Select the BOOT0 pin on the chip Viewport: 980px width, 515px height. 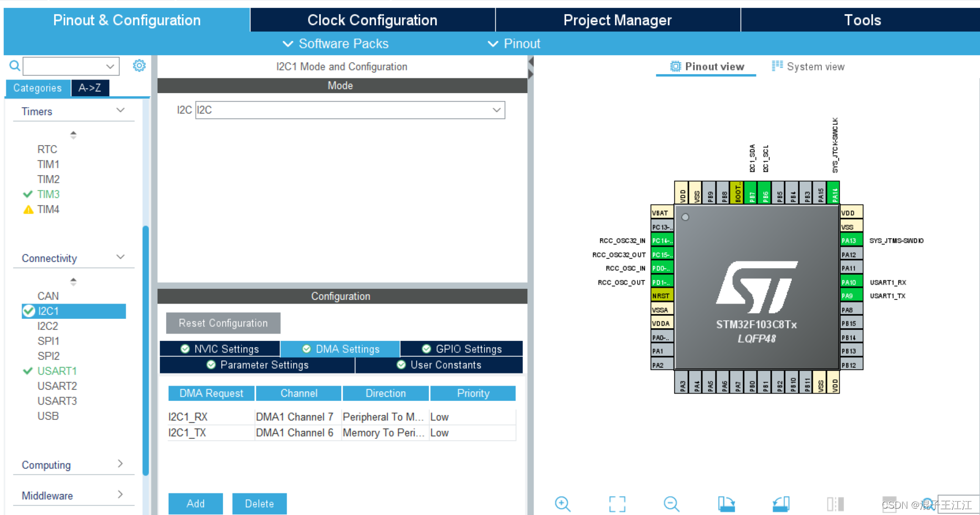coord(737,193)
